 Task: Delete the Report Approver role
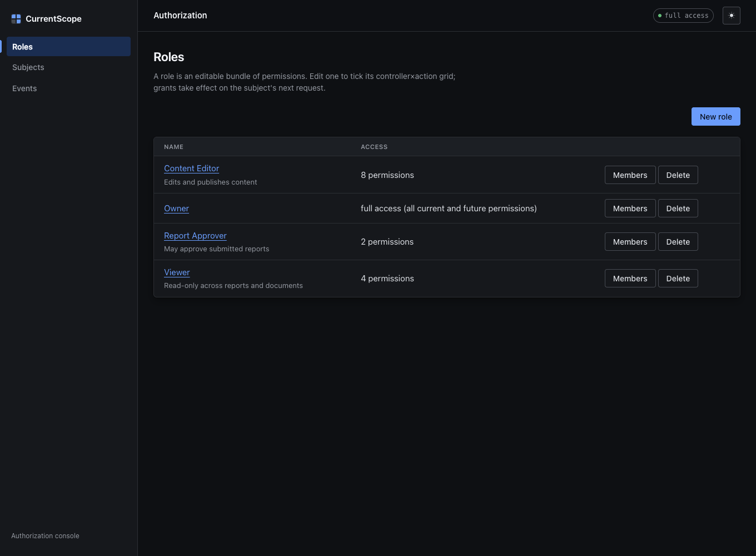point(678,242)
